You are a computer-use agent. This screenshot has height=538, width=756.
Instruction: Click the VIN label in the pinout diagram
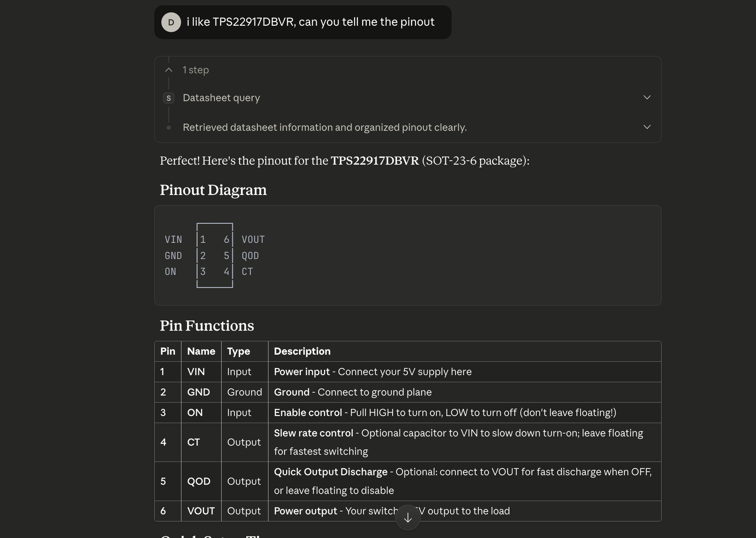point(173,239)
